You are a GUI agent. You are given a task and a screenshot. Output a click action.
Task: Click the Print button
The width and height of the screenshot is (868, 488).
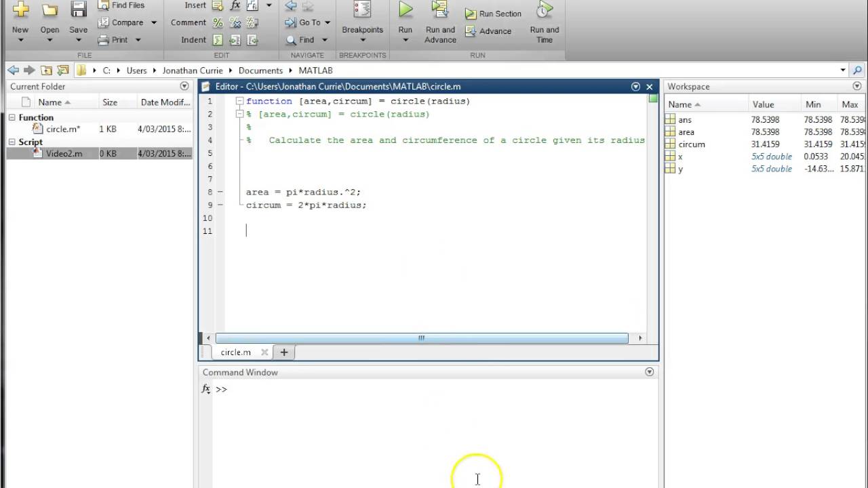click(113, 40)
